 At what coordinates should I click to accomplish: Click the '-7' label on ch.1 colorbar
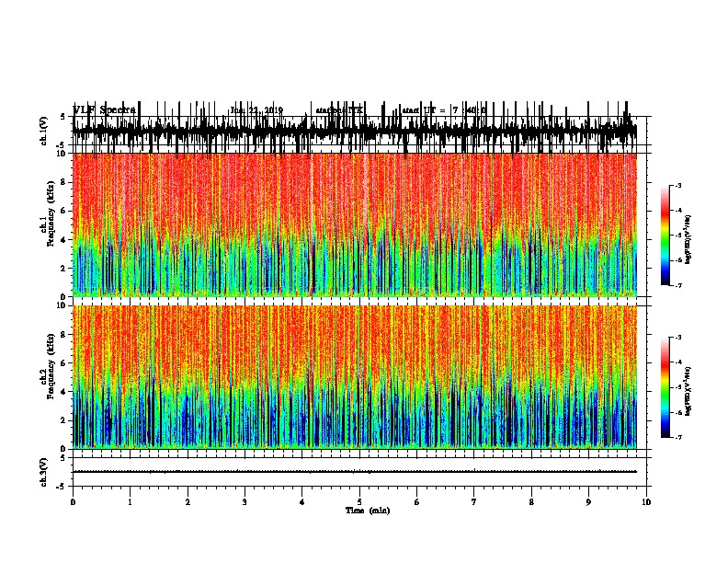678,285
